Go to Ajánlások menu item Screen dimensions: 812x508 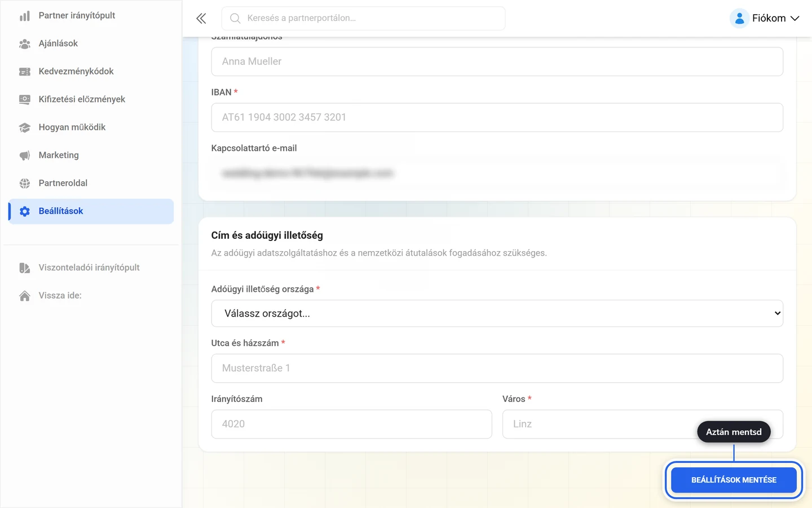click(91, 43)
